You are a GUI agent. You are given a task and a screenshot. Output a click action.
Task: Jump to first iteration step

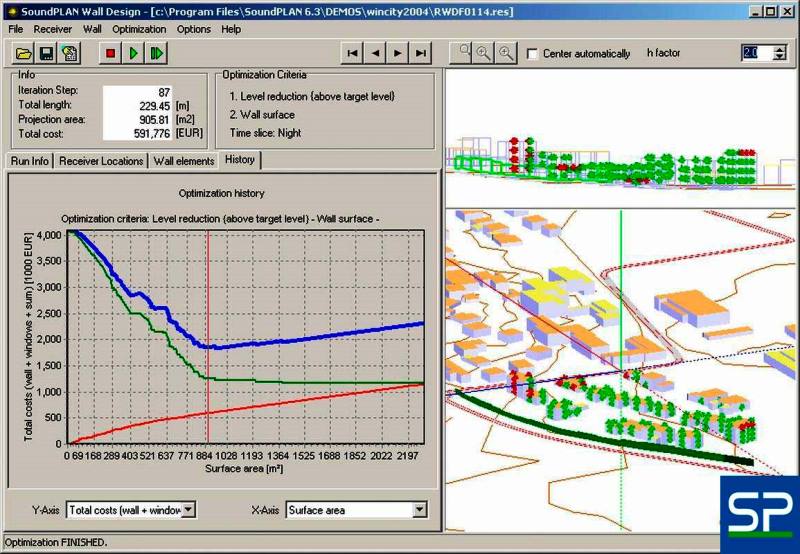pos(352,53)
